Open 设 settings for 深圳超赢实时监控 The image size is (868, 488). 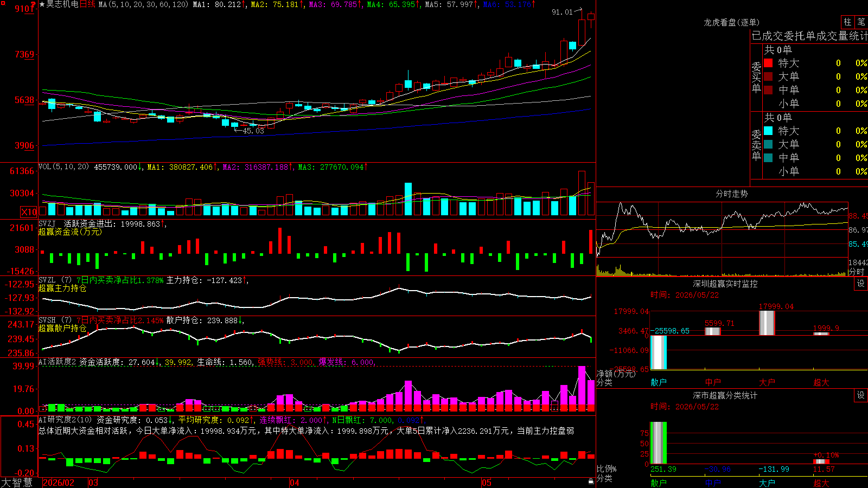click(861, 284)
